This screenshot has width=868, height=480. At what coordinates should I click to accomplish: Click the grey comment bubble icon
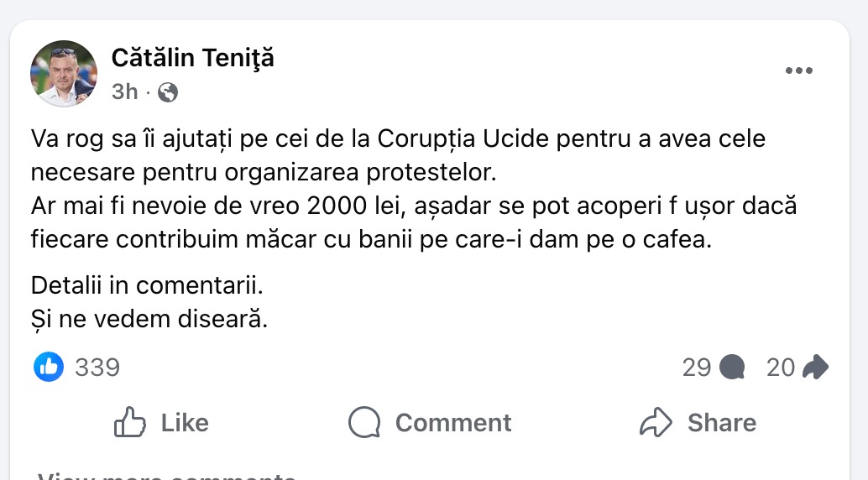coord(733,368)
